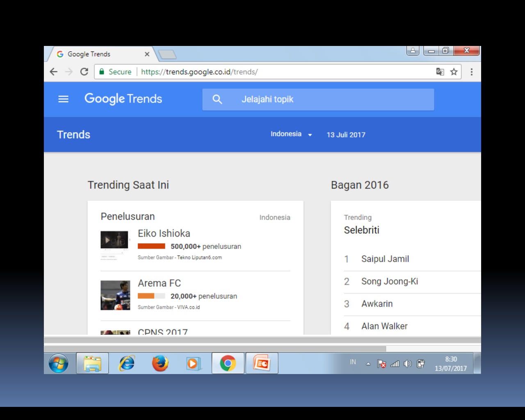The width and height of the screenshot is (525, 420).
Task: Launch Firefox from taskbar
Action: click(160, 363)
